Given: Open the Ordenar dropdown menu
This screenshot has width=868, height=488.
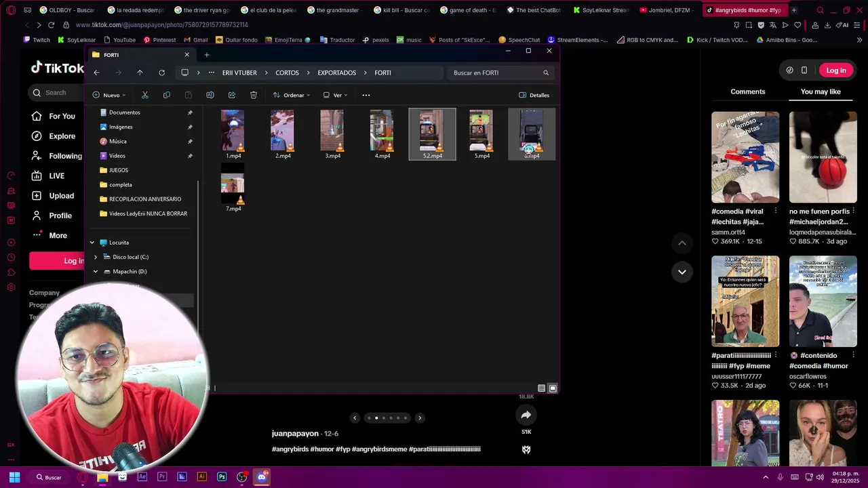Looking at the screenshot, I should pos(292,95).
